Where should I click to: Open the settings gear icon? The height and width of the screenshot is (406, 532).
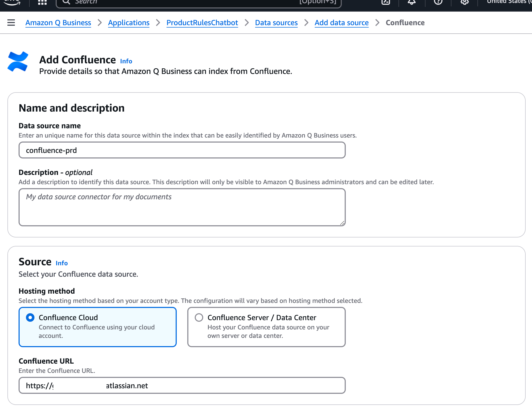(x=464, y=2)
